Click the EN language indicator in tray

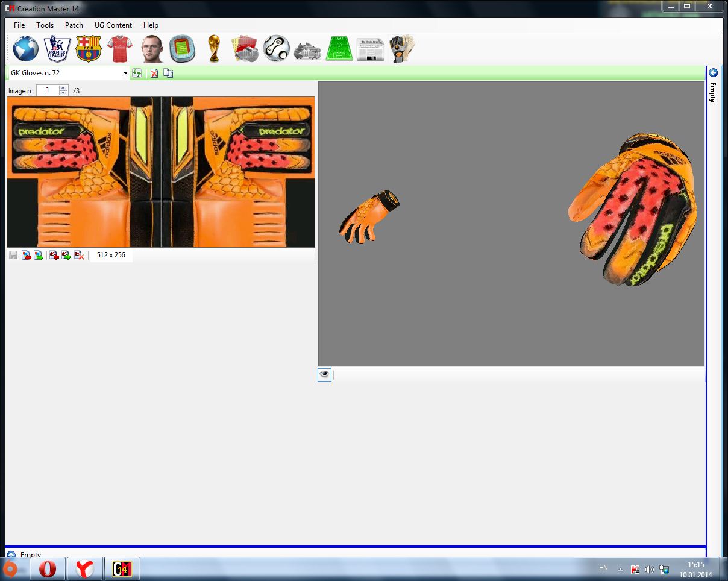(603, 568)
